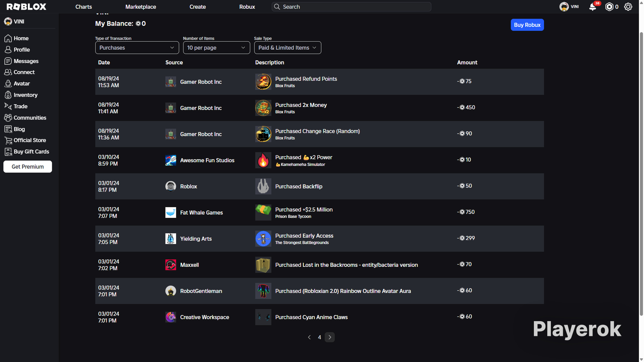Click the search magnifier icon

[277, 7]
